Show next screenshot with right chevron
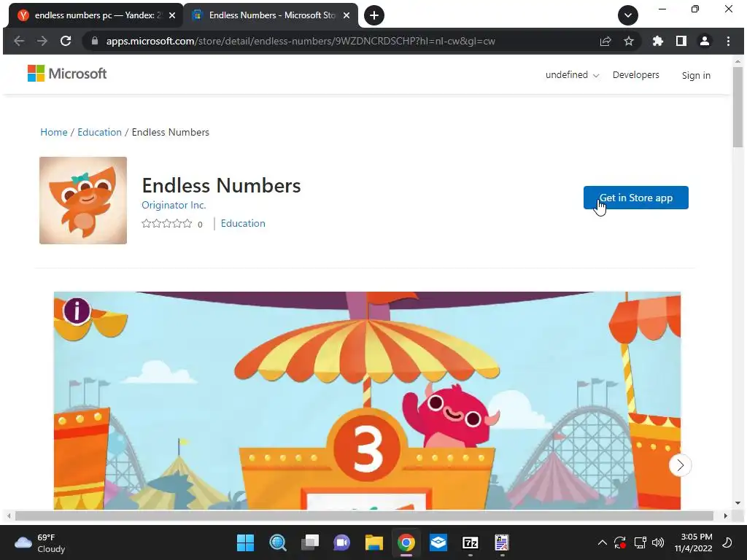 681,465
